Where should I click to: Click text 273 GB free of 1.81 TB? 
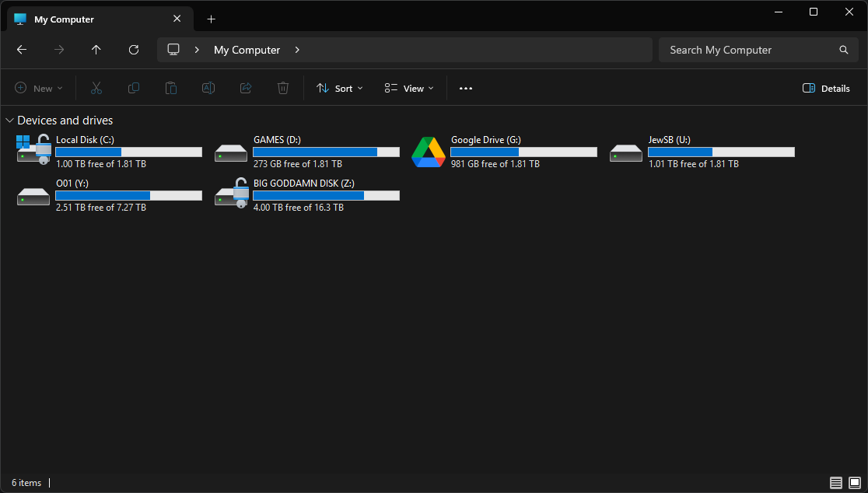pos(298,164)
